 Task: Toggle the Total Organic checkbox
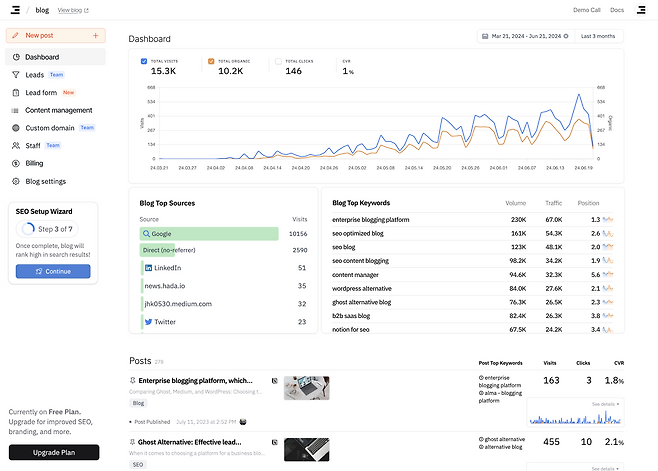click(x=211, y=61)
